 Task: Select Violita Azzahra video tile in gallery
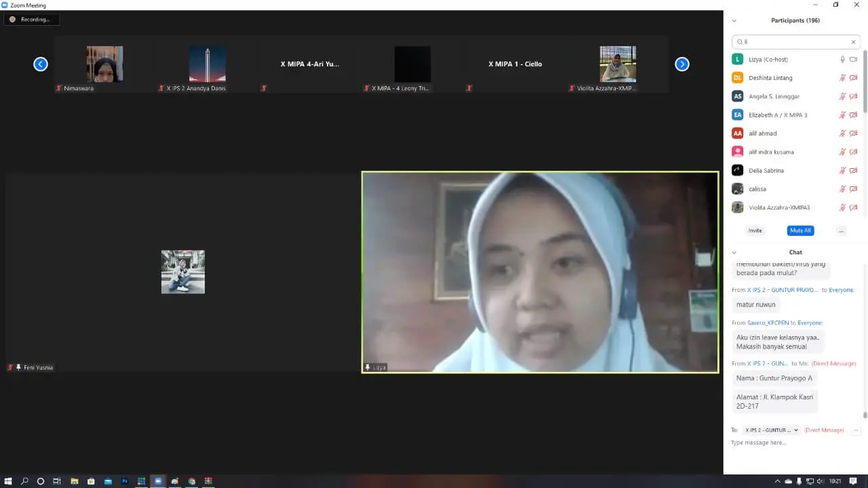tap(618, 64)
